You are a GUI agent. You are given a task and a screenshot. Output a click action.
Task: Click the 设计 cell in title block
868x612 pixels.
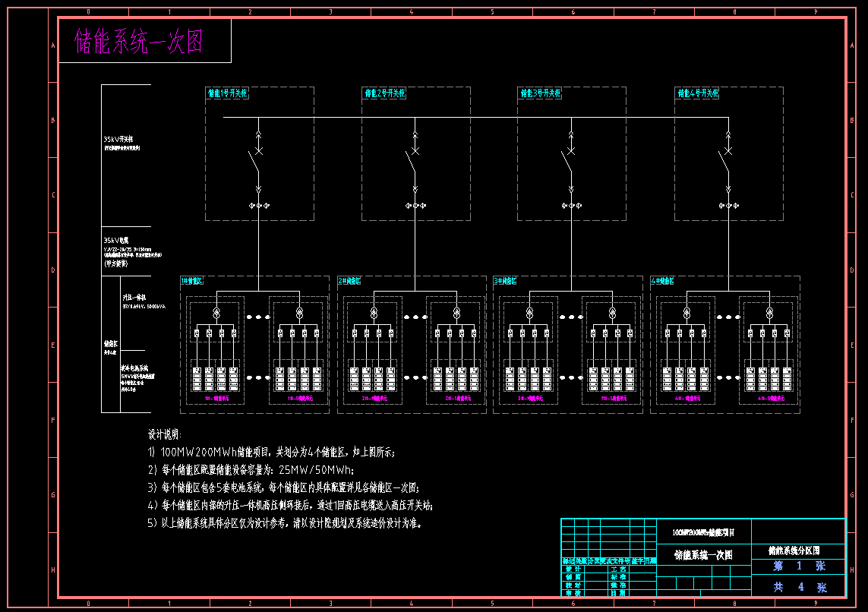[x=573, y=569]
